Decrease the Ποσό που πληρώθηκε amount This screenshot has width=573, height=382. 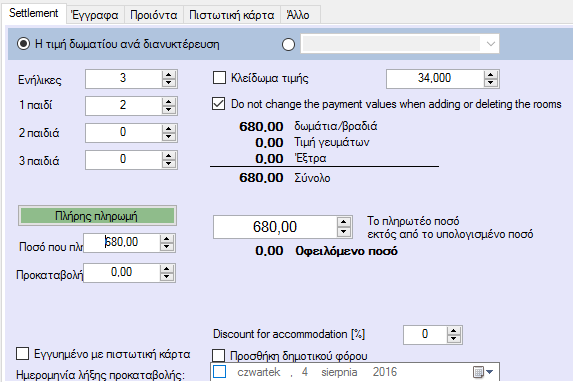tap(167, 247)
